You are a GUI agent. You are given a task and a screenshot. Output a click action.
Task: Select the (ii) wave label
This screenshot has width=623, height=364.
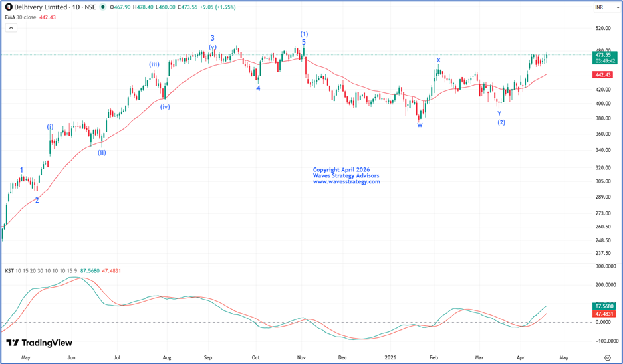(102, 152)
